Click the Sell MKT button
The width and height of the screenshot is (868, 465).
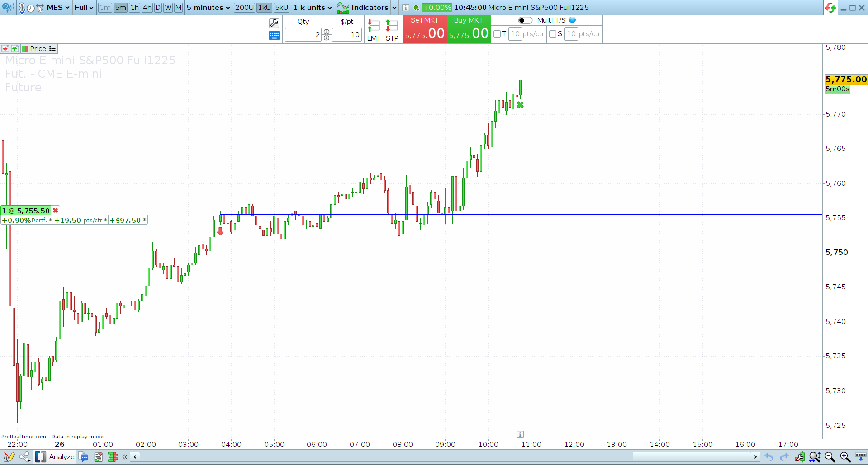coord(425,29)
